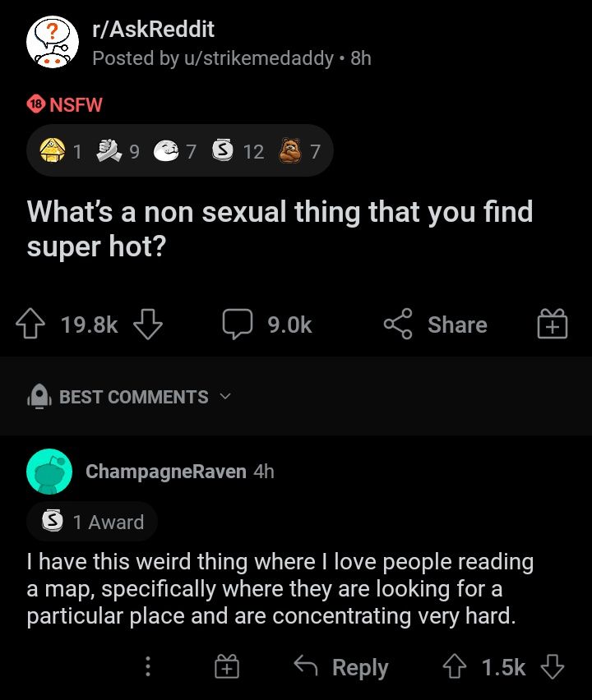Open the post's comments bubble icon

click(x=237, y=325)
